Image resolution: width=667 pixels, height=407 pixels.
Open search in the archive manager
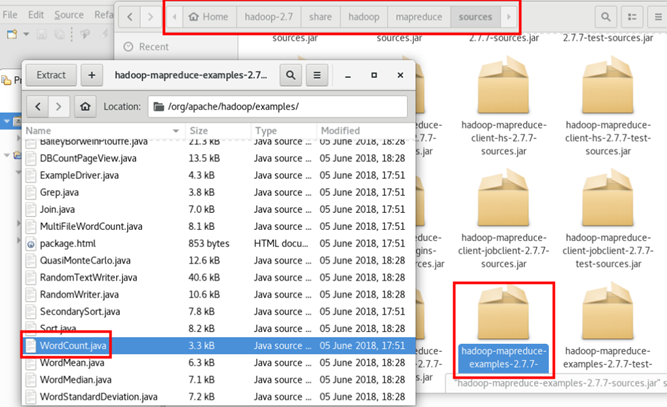point(291,75)
